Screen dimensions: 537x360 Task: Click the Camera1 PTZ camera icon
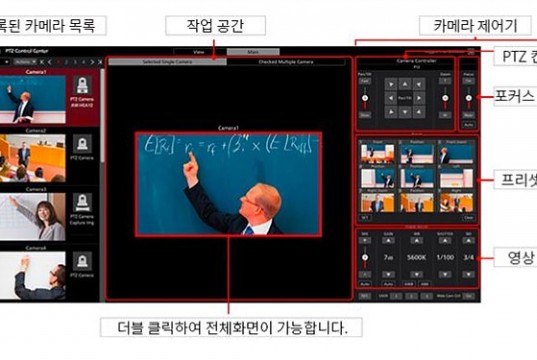tap(82, 85)
